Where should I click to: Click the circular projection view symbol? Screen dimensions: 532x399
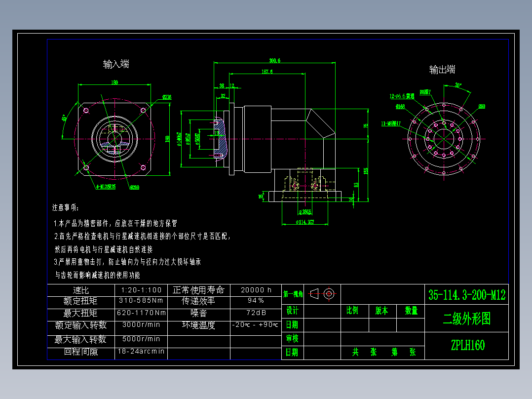(x=329, y=294)
